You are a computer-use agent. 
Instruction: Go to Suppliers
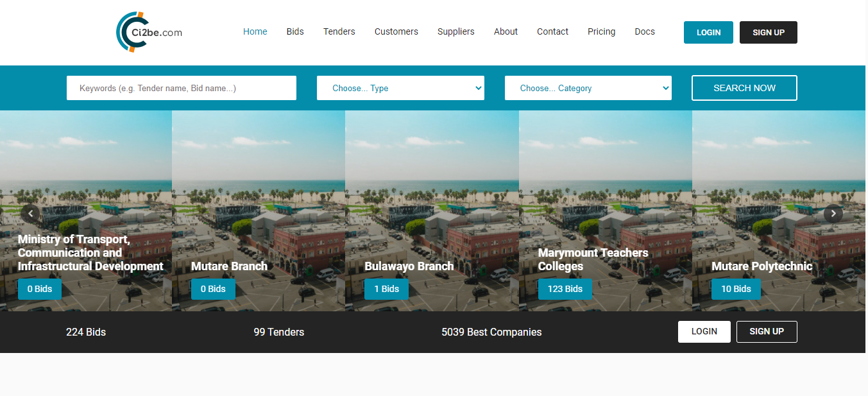456,31
